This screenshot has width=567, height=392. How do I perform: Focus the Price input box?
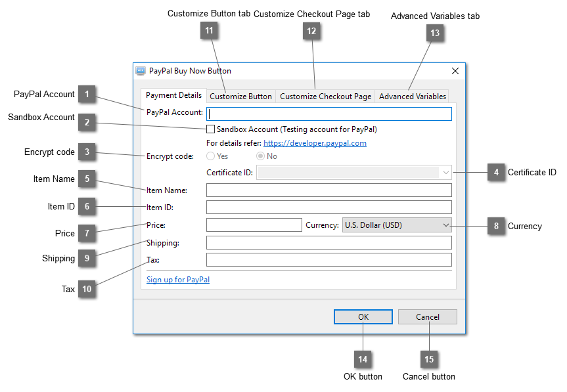point(254,225)
